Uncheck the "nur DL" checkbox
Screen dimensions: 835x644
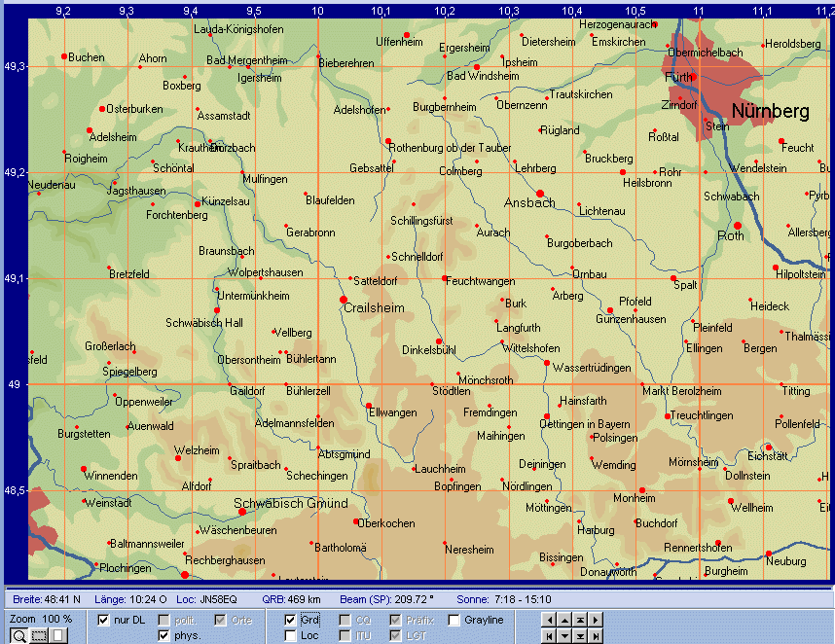pos(104,620)
